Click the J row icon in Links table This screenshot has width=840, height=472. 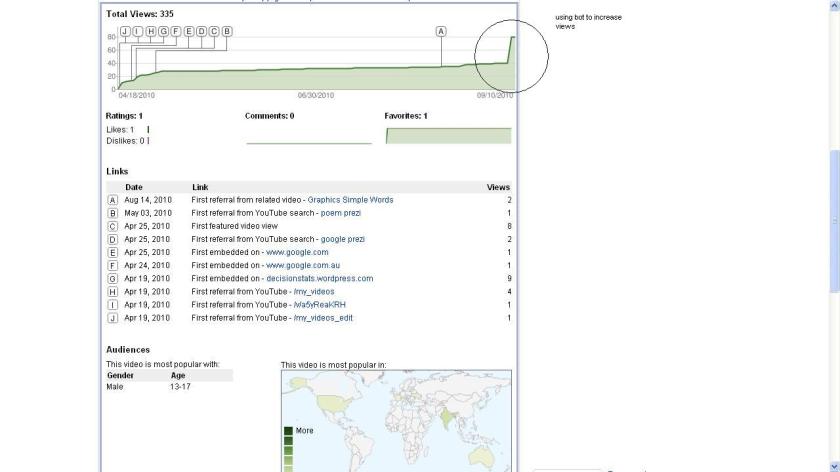[x=113, y=319]
